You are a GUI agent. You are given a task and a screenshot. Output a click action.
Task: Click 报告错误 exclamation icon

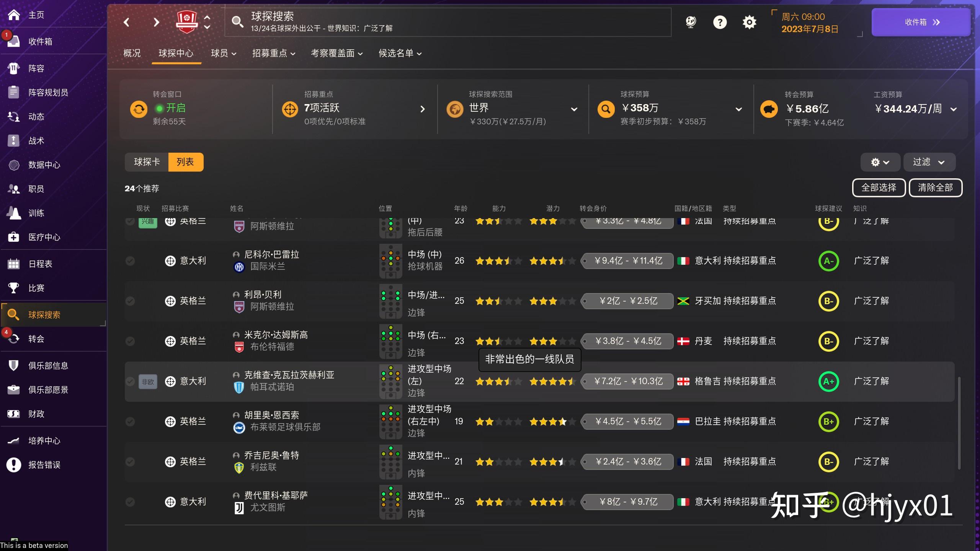click(x=14, y=465)
